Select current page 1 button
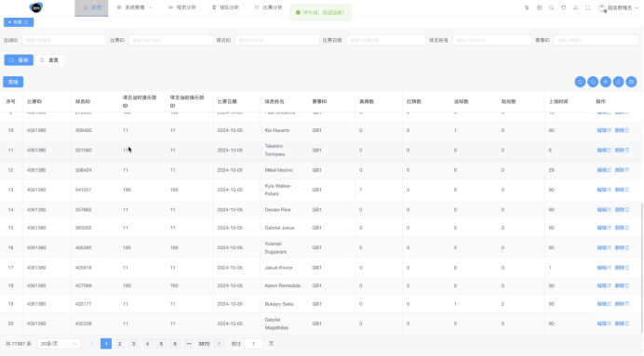 click(x=106, y=344)
